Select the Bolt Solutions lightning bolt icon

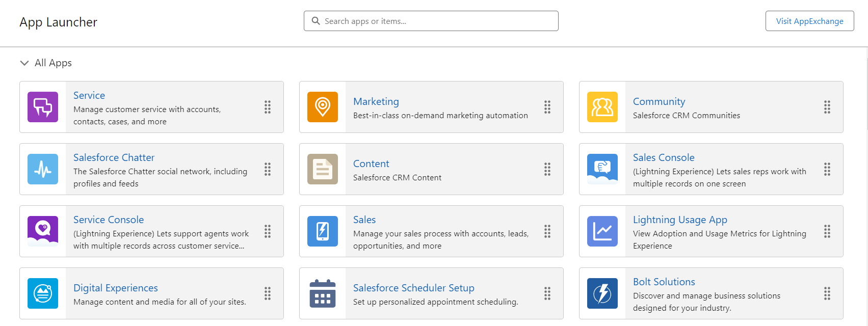pyautogui.click(x=602, y=293)
